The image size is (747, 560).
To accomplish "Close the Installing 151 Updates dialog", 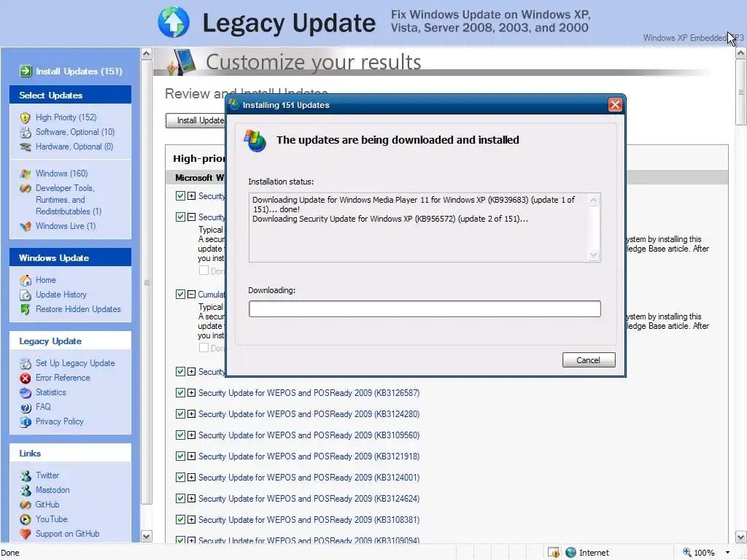I will (614, 105).
